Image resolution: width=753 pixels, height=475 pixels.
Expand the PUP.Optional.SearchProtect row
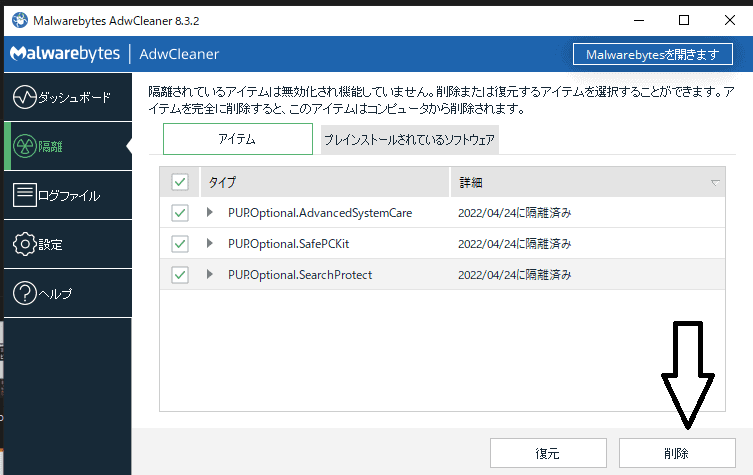coord(209,274)
